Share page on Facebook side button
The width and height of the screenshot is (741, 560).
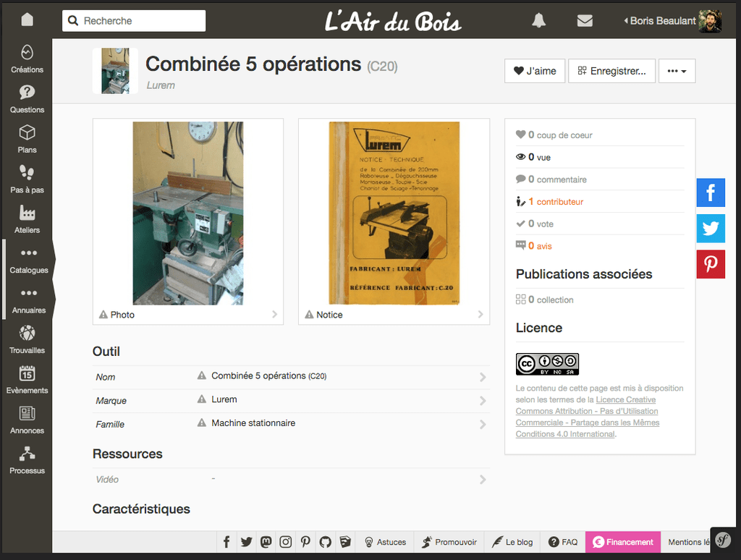(x=711, y=192)
